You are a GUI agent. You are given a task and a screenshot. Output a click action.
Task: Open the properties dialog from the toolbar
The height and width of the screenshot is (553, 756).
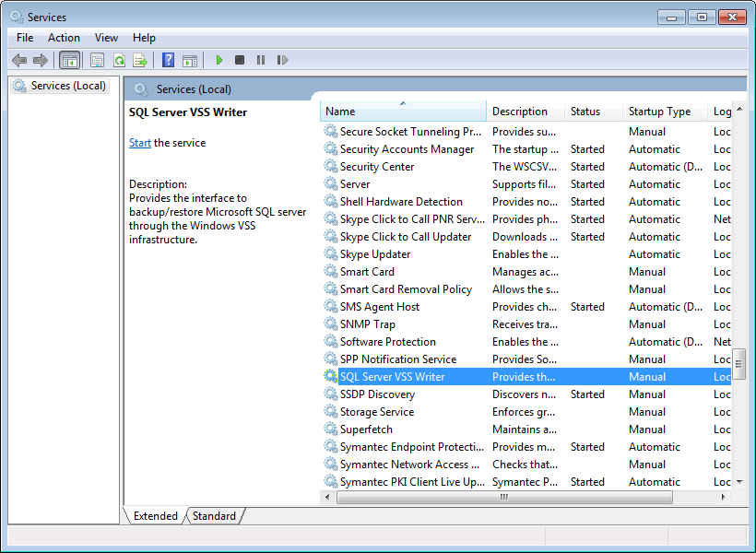[97, 60]
